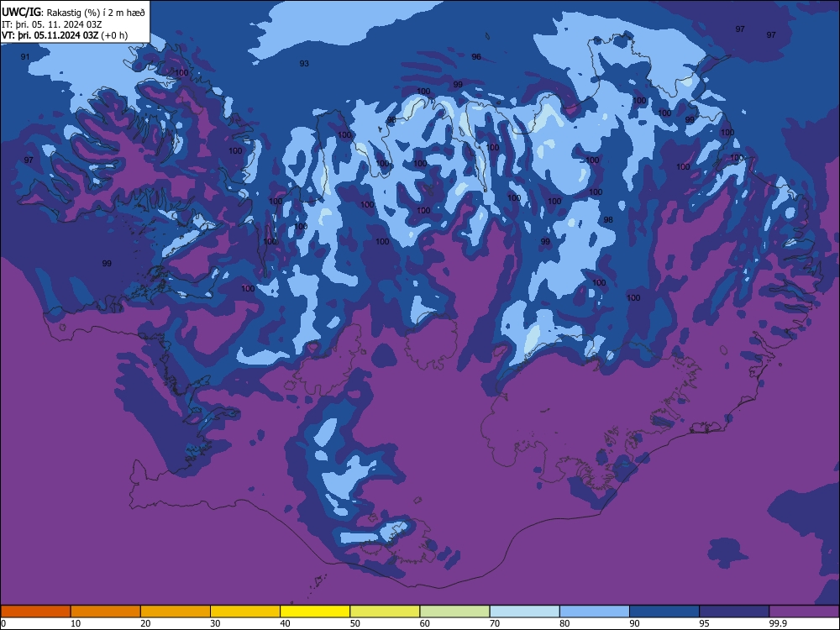Click the medium blue 90–95 legend swatch
Image resolution: width=840 pixels, height=630 pixels.
(x=664, y=612)
